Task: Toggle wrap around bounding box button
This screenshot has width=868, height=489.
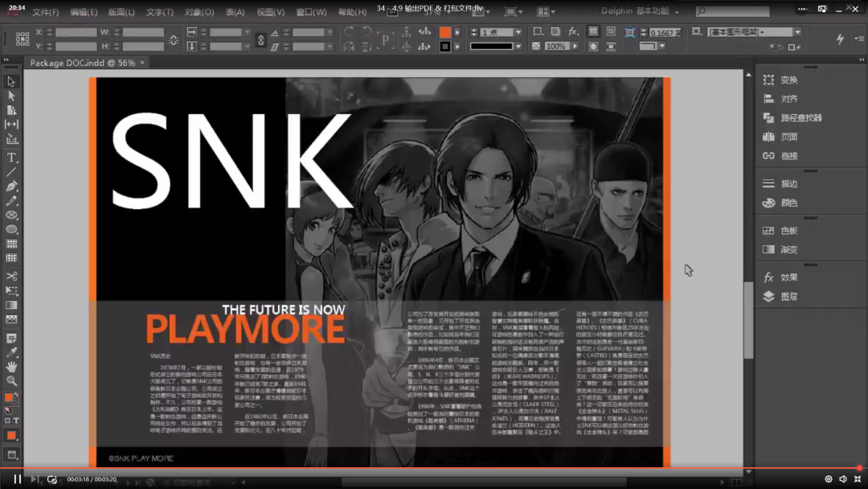Action: (x=611, y=31)
